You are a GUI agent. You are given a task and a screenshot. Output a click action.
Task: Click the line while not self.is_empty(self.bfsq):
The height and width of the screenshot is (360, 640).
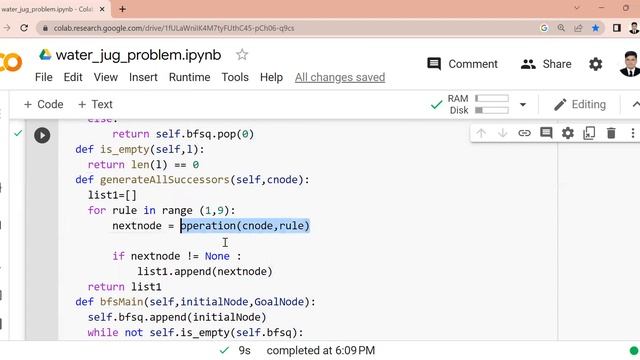(196, 333)
